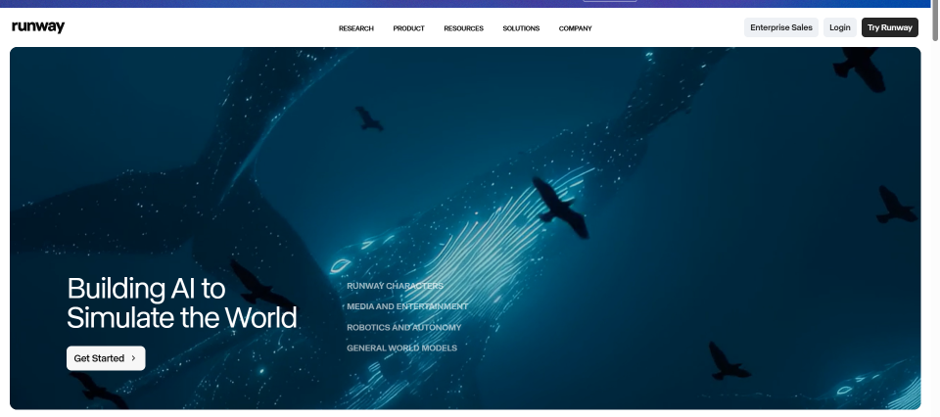Click the runway logo
Screen dimensions: 940x417
(x=38, y=28)
